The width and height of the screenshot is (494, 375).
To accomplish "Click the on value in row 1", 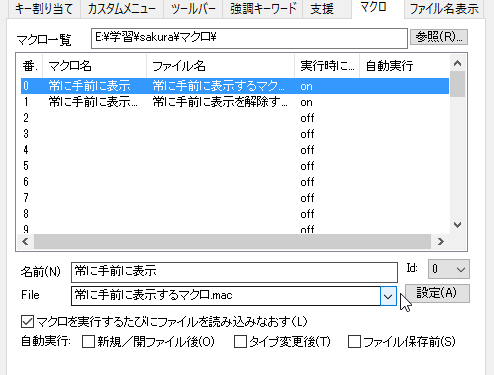I will [x=306, y=102].
